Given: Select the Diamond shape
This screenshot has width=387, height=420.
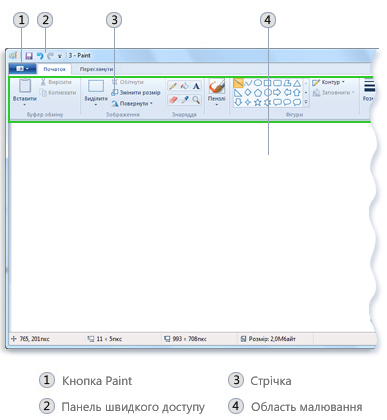Looking at the screenshot, I should (248, 92).
